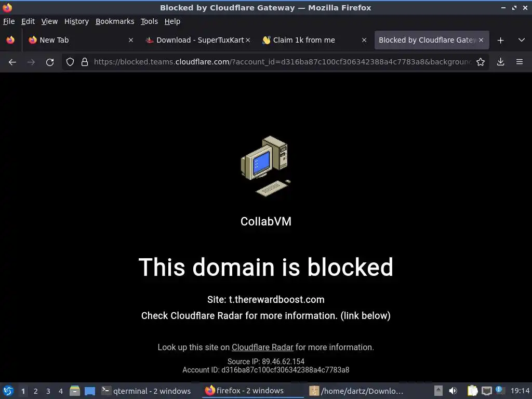532x399 pixels.
Task: Reload the blocked page
Action: tap(50, 62)
